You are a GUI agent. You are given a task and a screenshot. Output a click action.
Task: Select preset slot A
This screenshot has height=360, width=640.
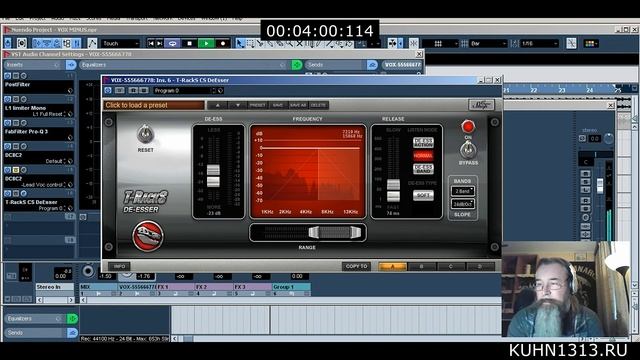pos(392,267)
